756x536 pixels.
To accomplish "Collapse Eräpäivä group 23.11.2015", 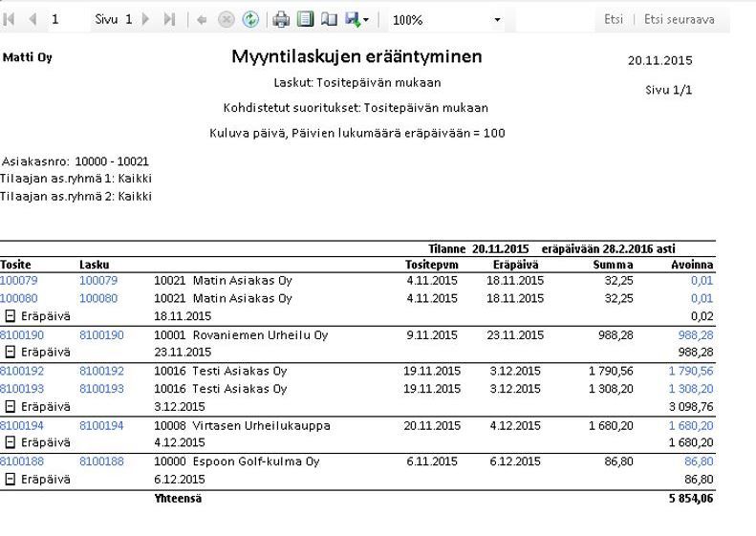I will click(x=11, y=353).
